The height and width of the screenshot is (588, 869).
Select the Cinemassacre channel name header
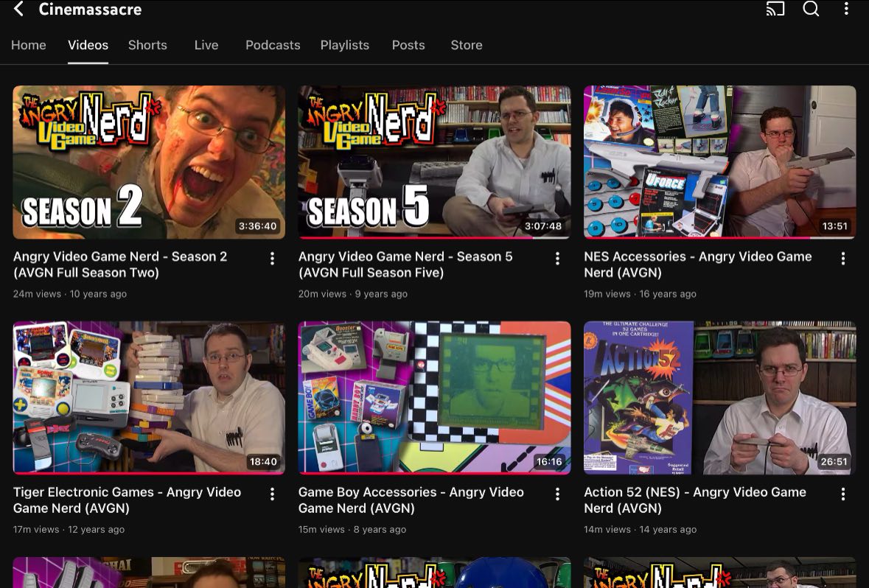90,9
